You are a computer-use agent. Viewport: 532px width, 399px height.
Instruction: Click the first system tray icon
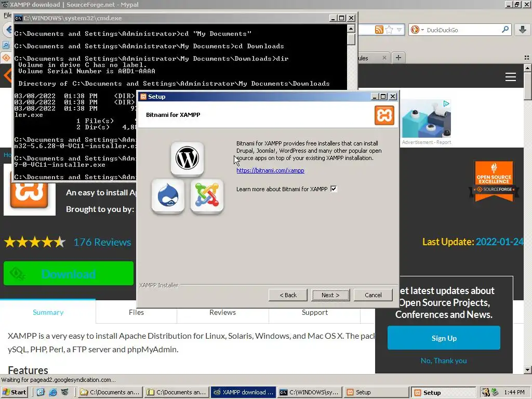point(486,392)
